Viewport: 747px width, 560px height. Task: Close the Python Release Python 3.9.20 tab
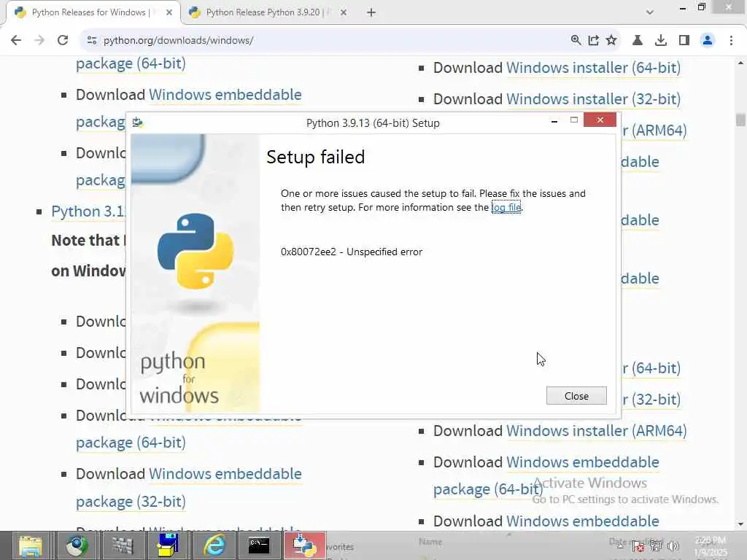click(344, 12)
